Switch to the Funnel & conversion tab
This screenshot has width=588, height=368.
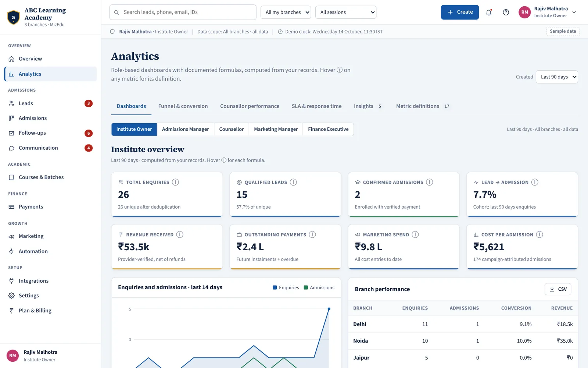click(183, 106)
